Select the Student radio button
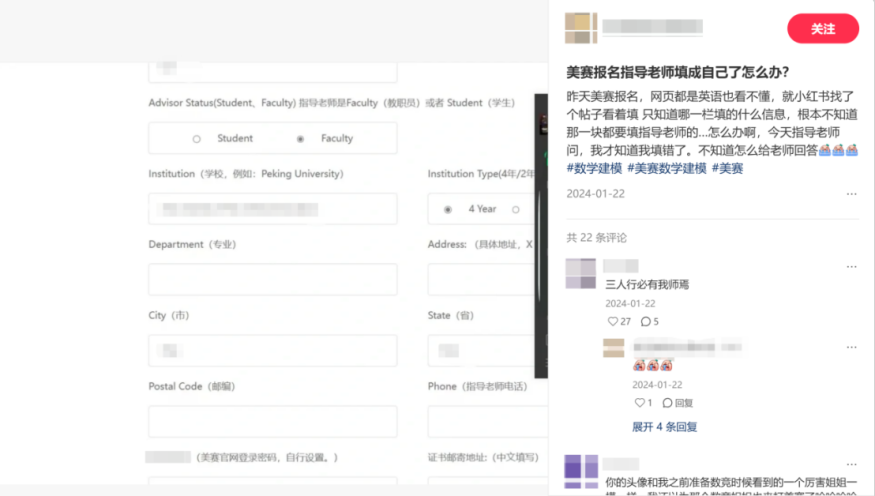 (196, 139)
